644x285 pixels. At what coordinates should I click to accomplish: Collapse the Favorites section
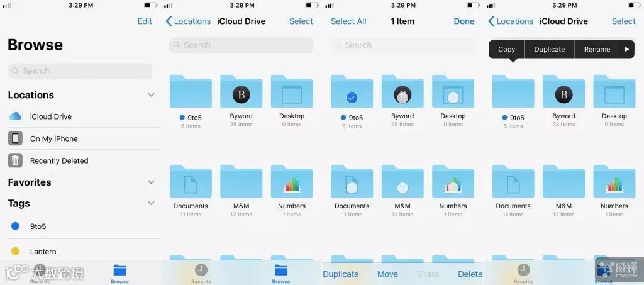[x=151, y=182]
